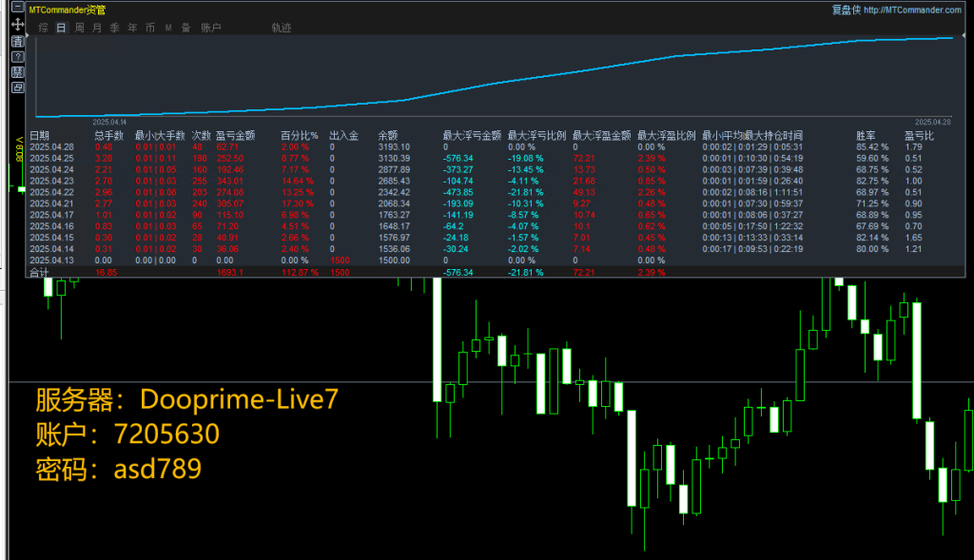974x560 pixels.
Task: Click the 复盘侠 label at top right
Action: tap(846, 10)
